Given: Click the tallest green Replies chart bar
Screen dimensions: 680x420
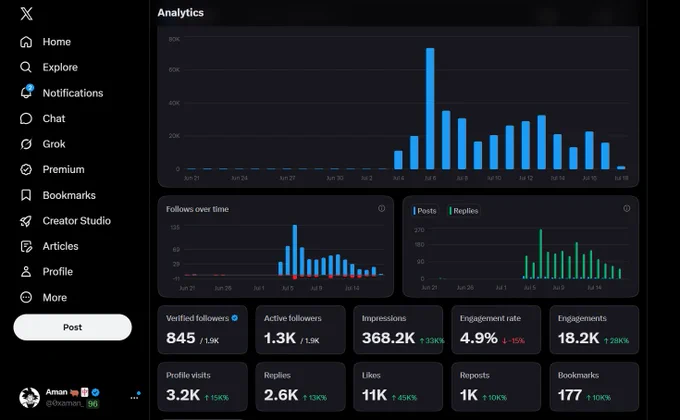Looking at the screenshot, I should pyautogui.click(x=540, y=254).
